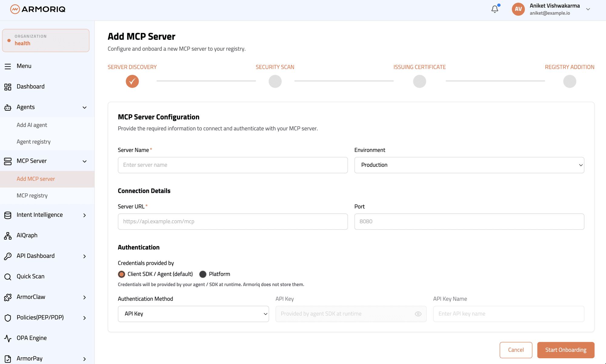Click the Agents robot icon
Viewport: 606px width, 364px height.
click(8, 107)
